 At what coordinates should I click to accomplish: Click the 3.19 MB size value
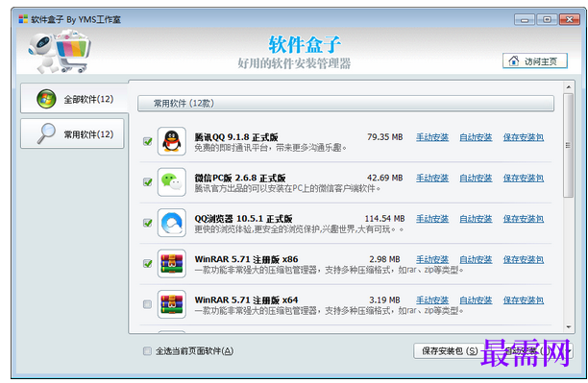click(384, 300)
